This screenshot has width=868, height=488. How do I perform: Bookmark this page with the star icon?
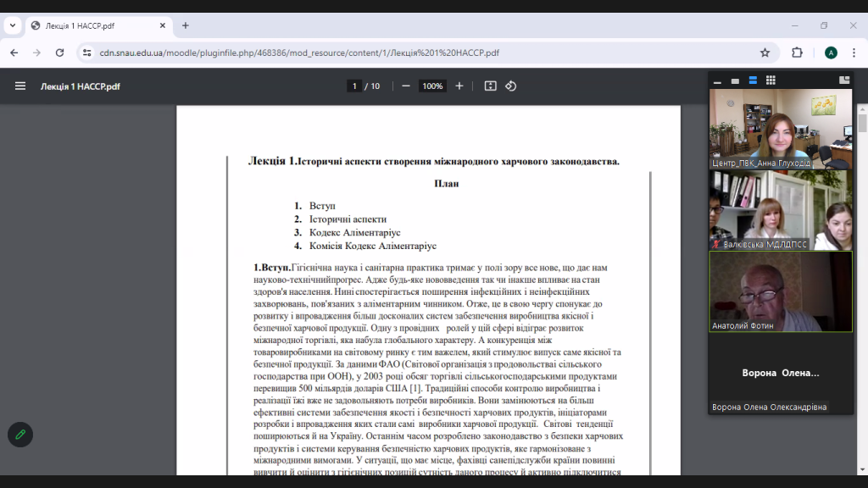pos(765,53)
